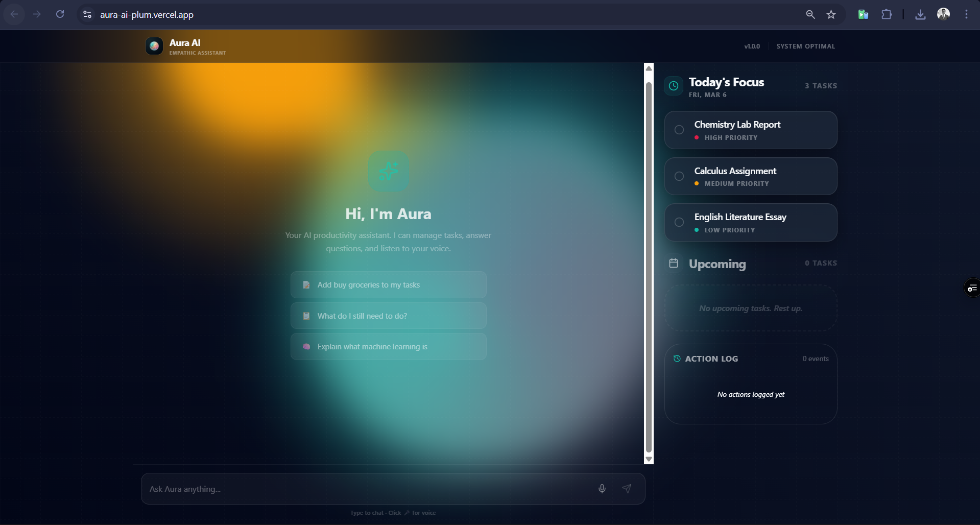This screenshot has width=980, height=525.
Task: Click the scrollbar up arrow in chat
Action: point(649,68)
